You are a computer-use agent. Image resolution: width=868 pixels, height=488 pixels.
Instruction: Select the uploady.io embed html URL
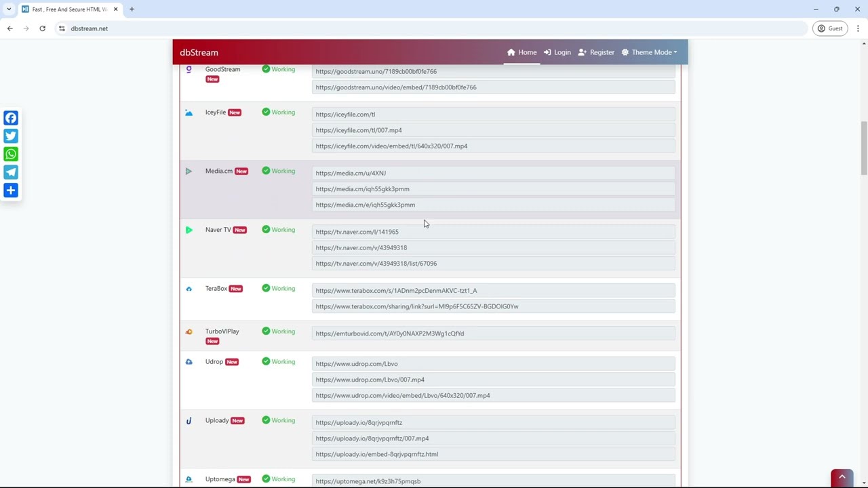point(494,454)
